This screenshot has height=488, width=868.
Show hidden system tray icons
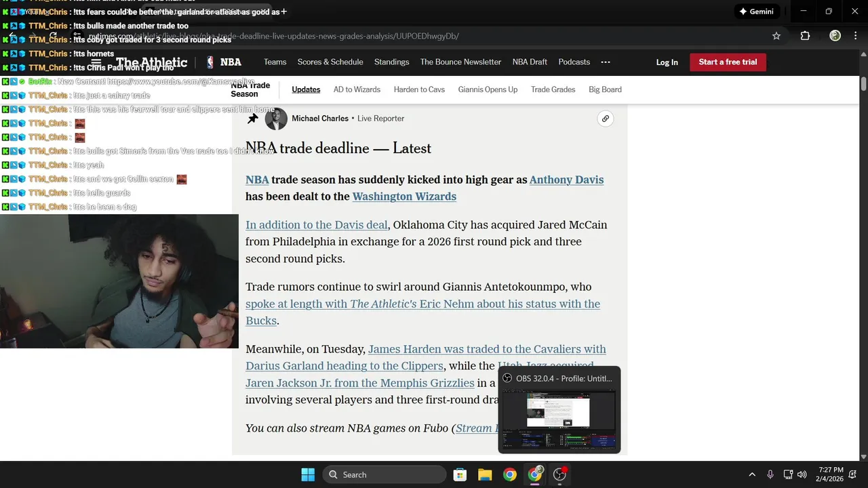[752, 474]
